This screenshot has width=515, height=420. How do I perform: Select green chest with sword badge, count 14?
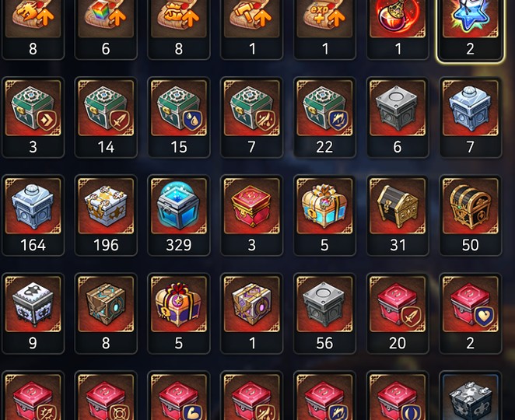click(x=106, y=117)
